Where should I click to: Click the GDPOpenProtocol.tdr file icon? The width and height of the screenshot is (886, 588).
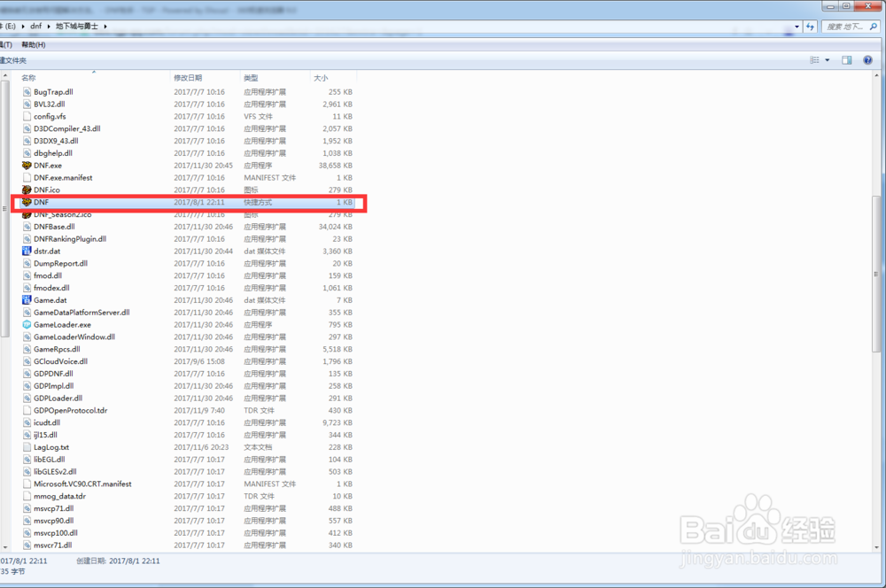[27, 411]
